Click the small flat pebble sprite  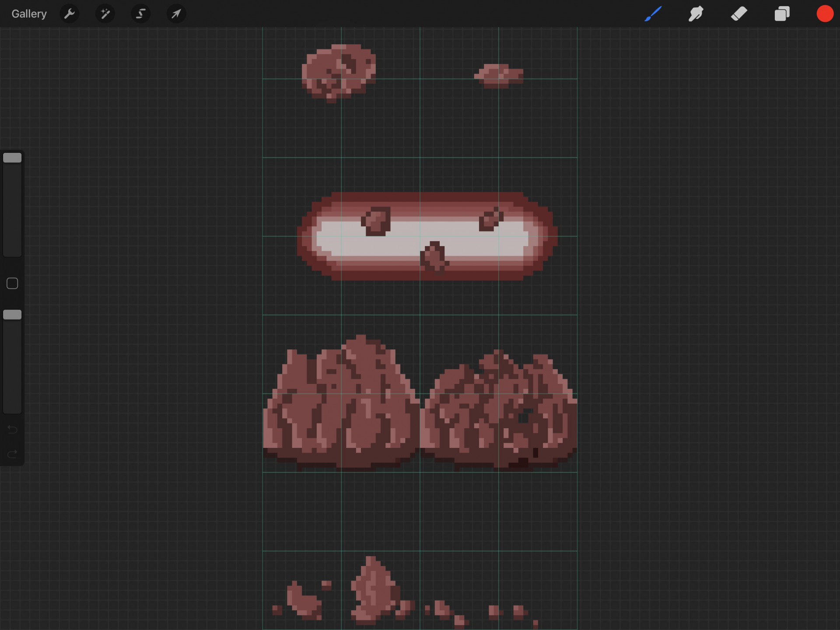pos(499,76)
